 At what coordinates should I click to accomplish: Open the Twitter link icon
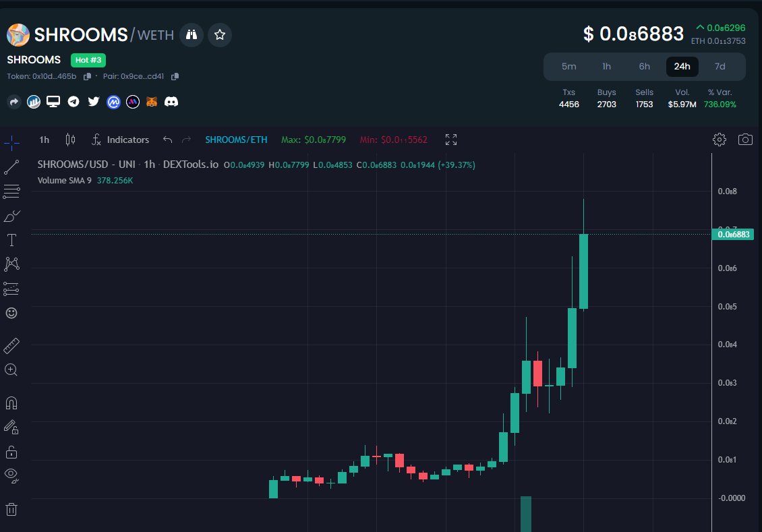[x=93, y=102]
